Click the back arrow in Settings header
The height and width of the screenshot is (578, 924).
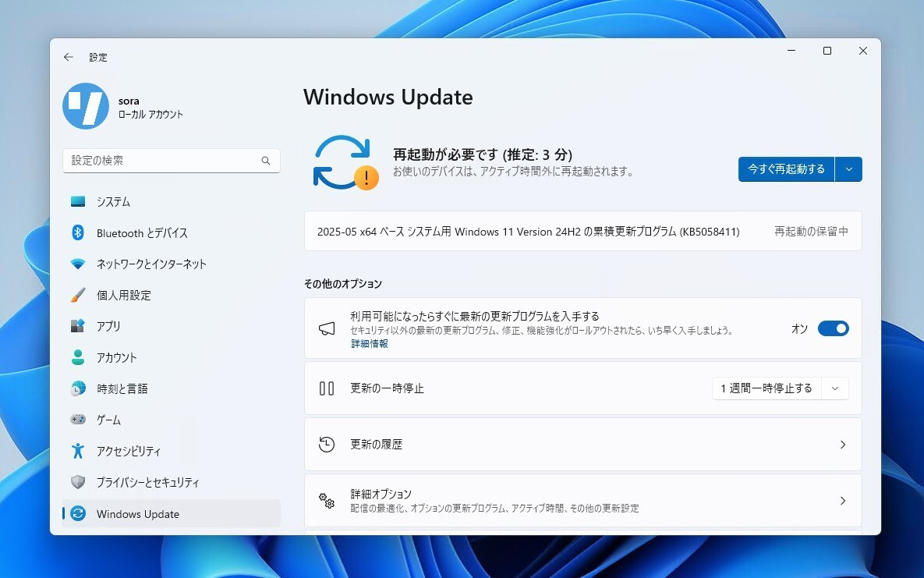click(69, 57)
